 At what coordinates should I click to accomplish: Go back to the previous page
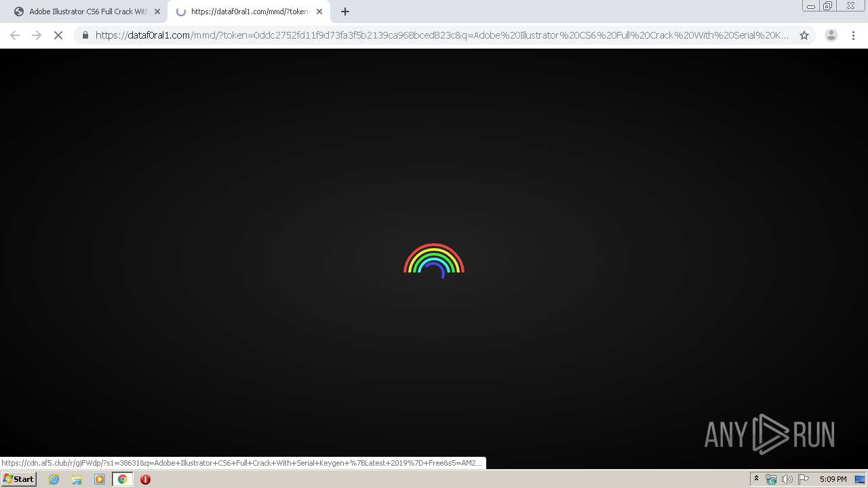15,35
